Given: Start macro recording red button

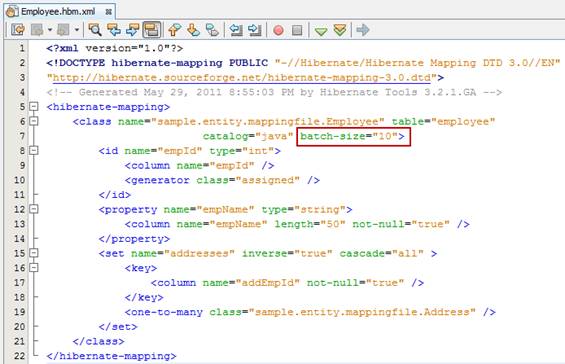Looking at the screenshot, I should (278, 30).
